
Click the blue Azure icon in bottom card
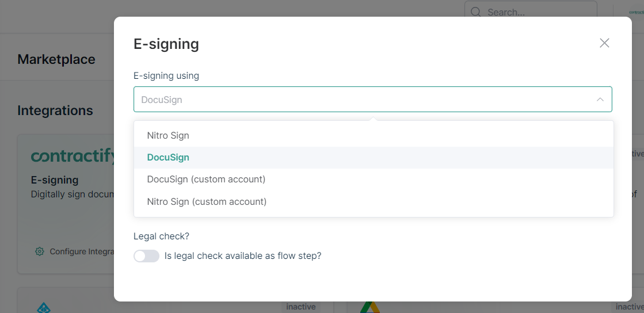click(x=44, y=307)
